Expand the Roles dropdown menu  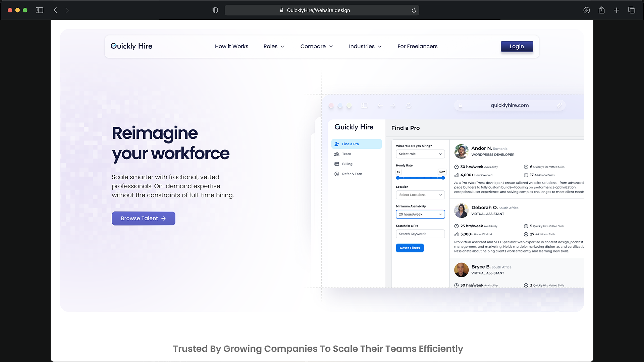click(x=274, y=46)
